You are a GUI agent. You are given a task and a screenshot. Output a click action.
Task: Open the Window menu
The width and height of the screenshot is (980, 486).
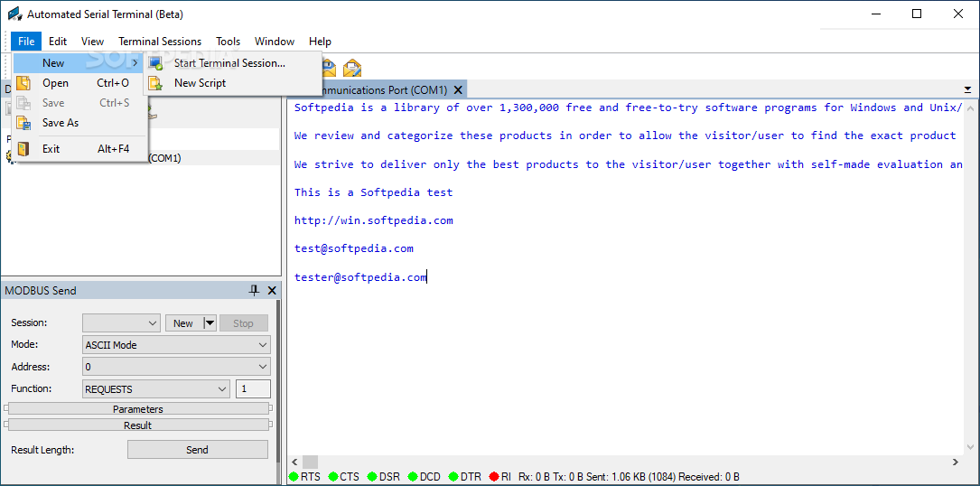[x=275, y=42]
